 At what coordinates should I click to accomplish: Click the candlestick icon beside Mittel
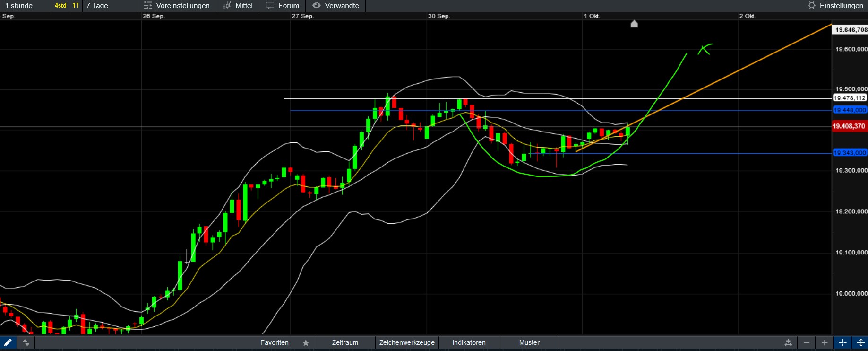(x=227, y=6)
